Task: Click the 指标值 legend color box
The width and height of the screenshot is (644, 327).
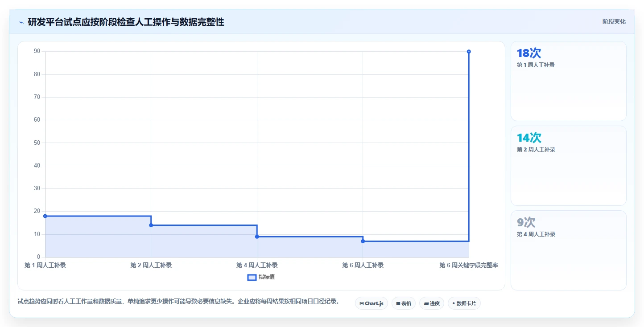Action: click(x=252, y=277)
